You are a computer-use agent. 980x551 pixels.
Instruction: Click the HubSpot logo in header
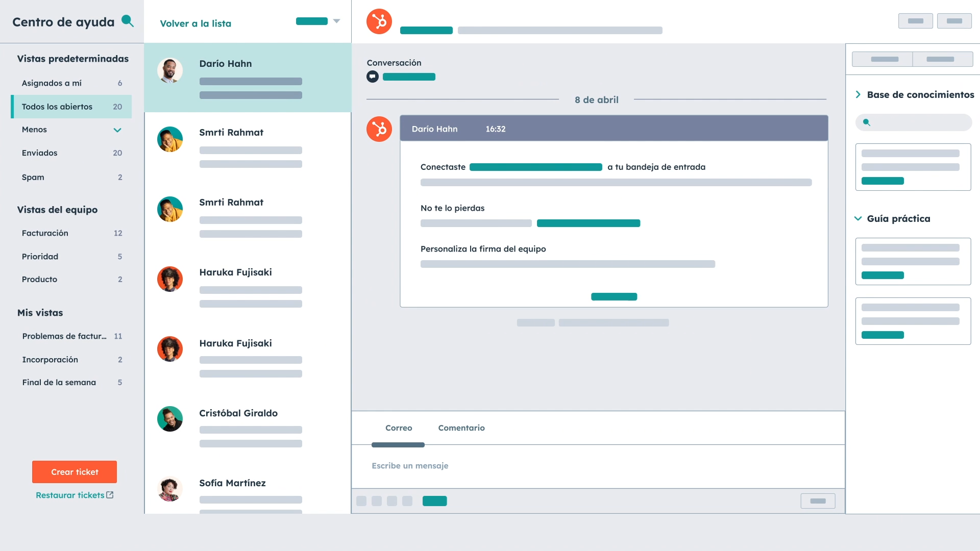pyautogui.click(x=379, y=21)
